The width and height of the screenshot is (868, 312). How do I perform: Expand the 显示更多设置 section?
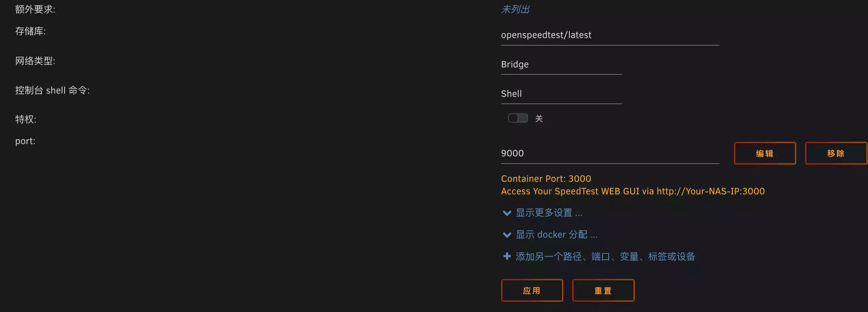tap(549, 213)
